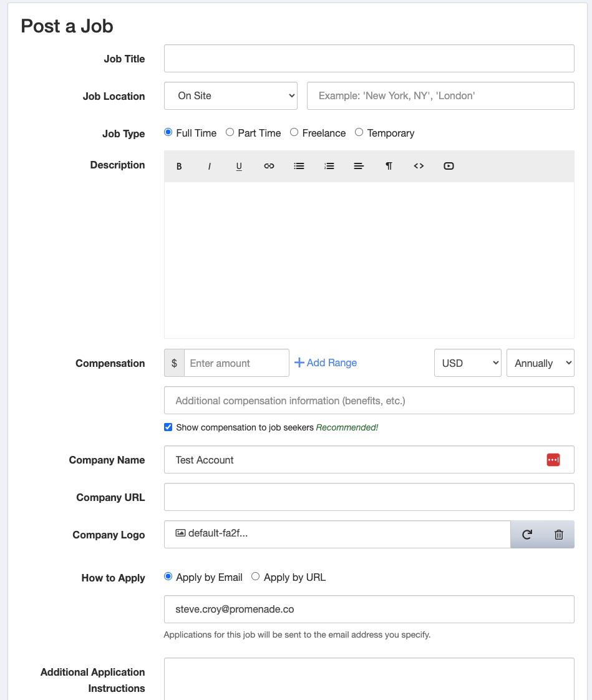Click the job location city field

[440, 95]
